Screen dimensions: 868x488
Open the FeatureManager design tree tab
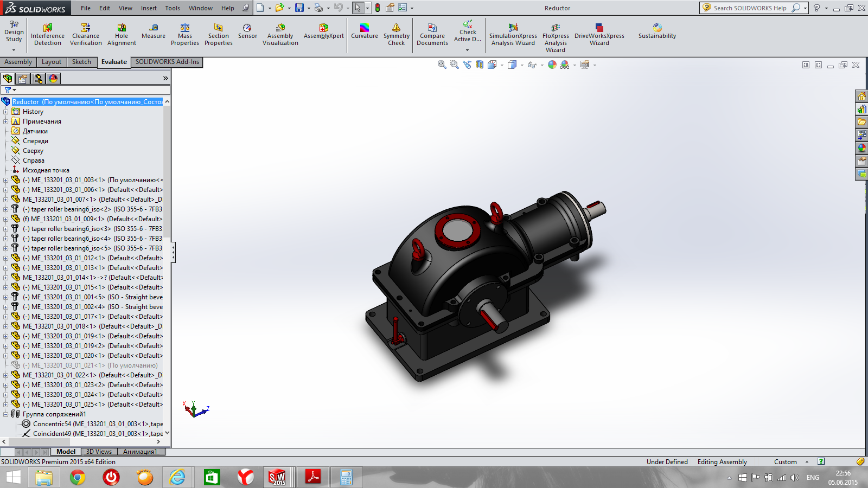point(8,79)
